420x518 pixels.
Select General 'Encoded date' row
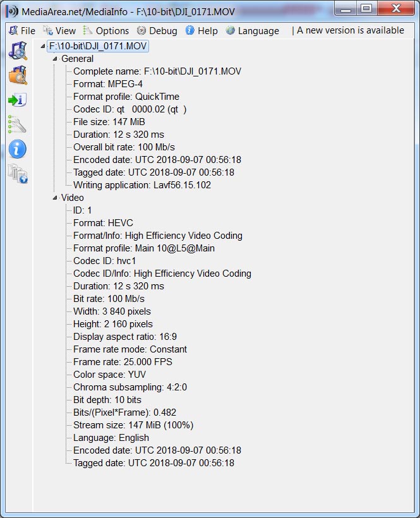tap(157, 160)
